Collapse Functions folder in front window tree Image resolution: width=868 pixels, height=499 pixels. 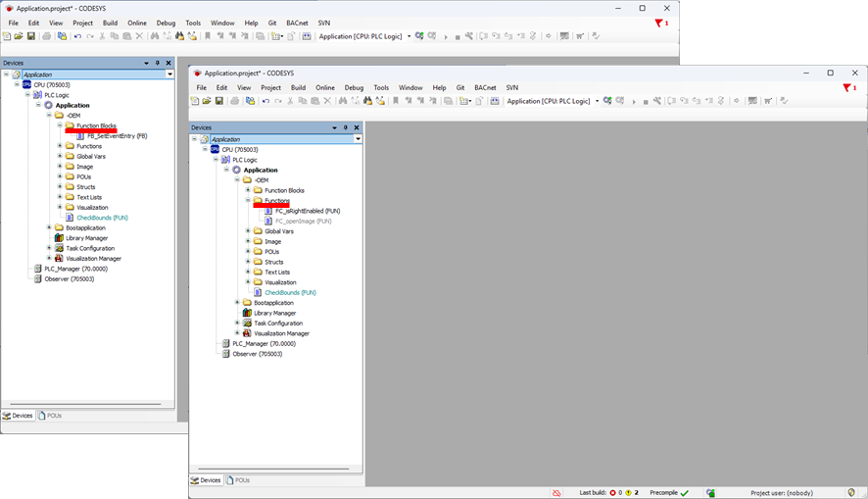[x=249, y=201]
